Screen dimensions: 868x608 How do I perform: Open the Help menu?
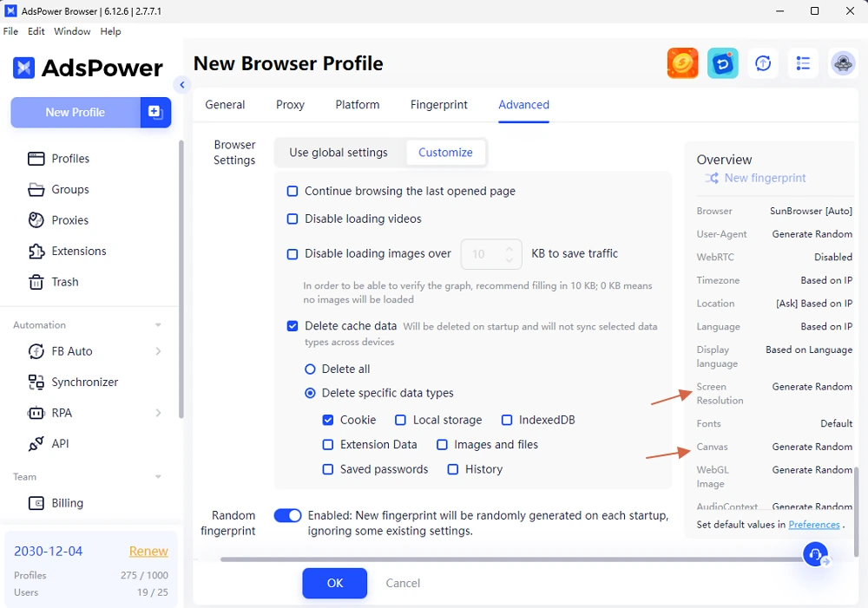pos(110,31)
